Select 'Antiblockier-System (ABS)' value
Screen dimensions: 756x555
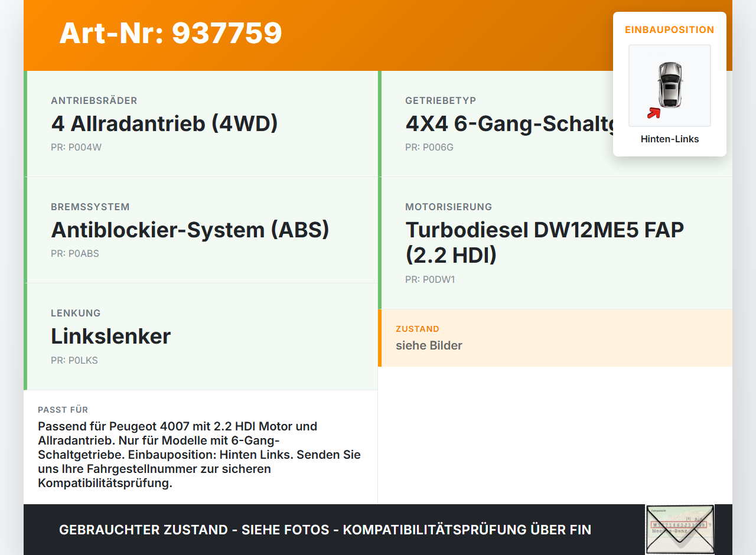(190, 230)
